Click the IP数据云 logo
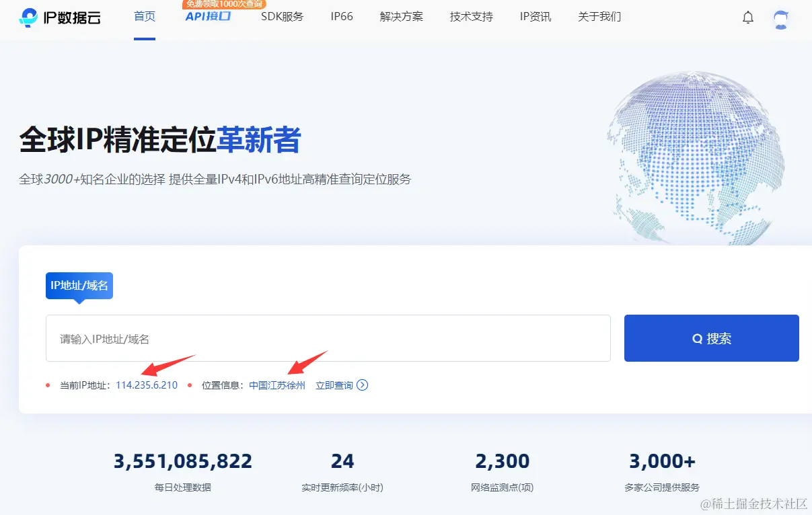Image resolution: width=812 pixels, height=515 pixels. 60,17
